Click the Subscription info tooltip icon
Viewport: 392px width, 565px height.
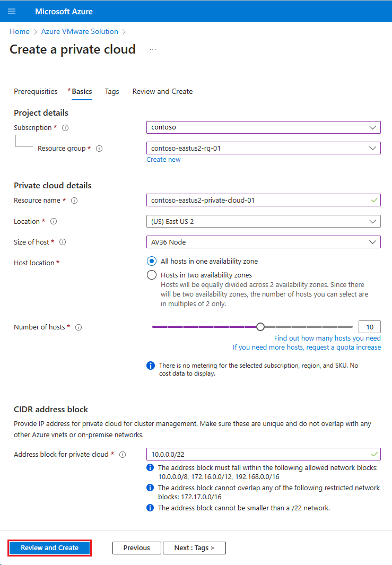tap(65, 127)
